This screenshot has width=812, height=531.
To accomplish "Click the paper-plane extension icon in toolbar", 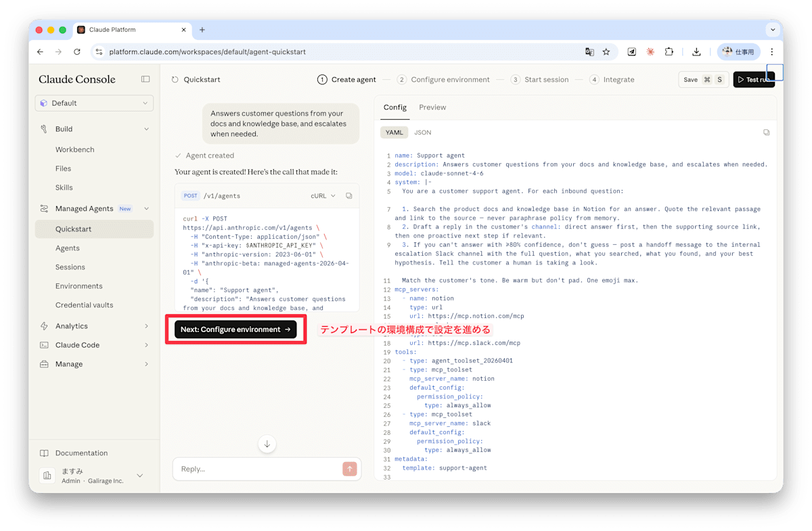I will click(x=631, y=51).
